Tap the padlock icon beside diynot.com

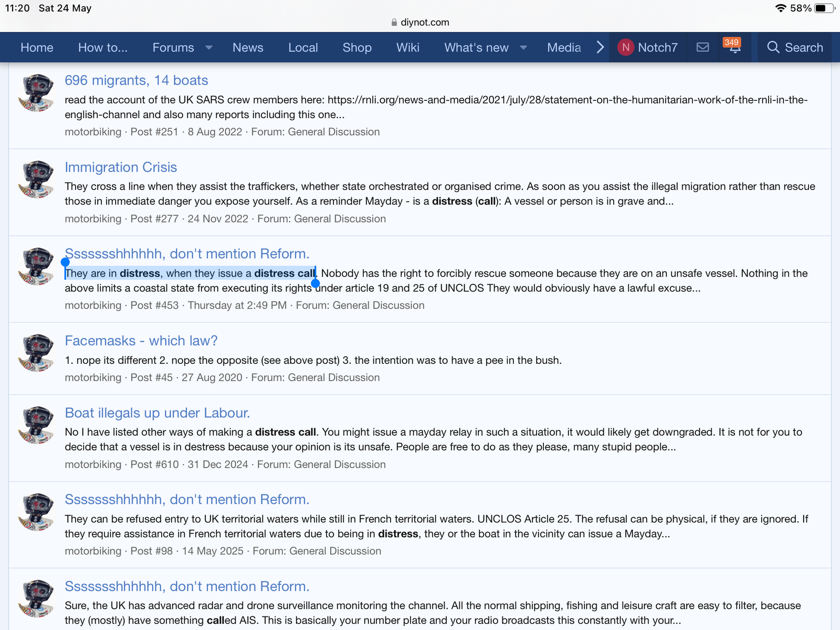coord(394,23)
